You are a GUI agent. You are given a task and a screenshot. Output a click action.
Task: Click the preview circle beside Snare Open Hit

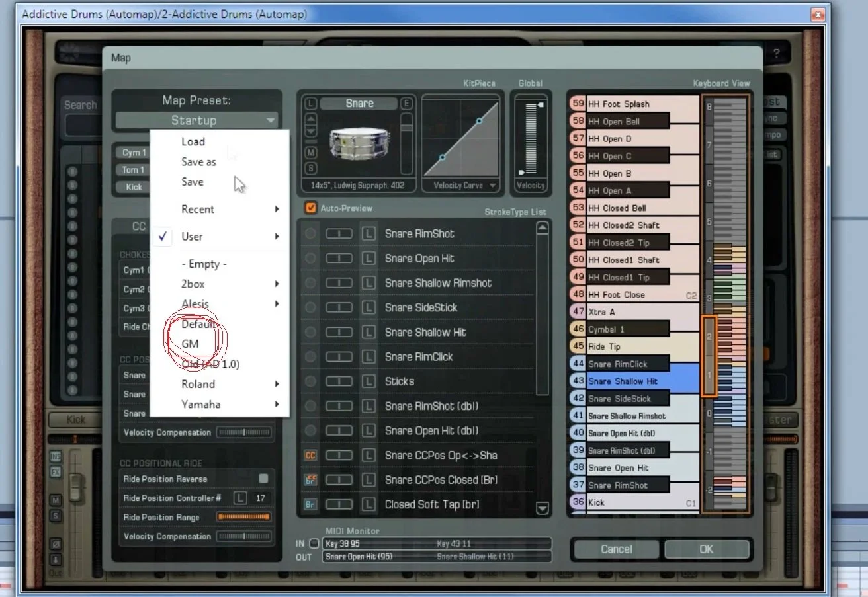pyautogui.click(x=310, y=259)
